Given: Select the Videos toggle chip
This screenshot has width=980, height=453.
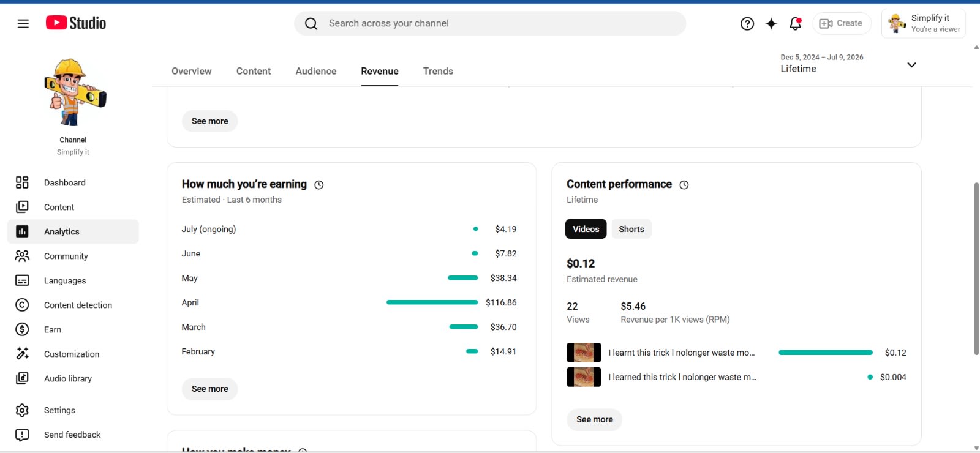Looking at the screenshot, I should 586,229.
